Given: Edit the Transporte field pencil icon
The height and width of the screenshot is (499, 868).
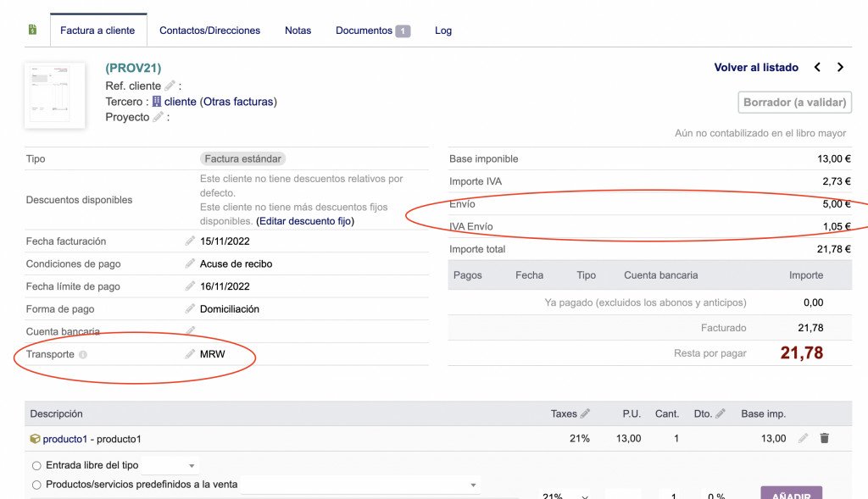Looking at the screenshot, I should click(190, 354).
